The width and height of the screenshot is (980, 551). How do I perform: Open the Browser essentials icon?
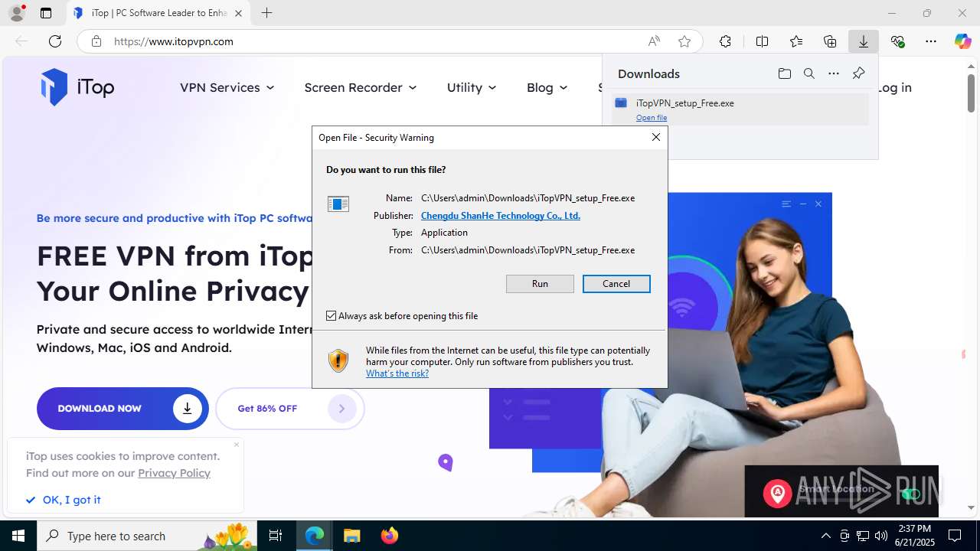[x=897, y=41]
